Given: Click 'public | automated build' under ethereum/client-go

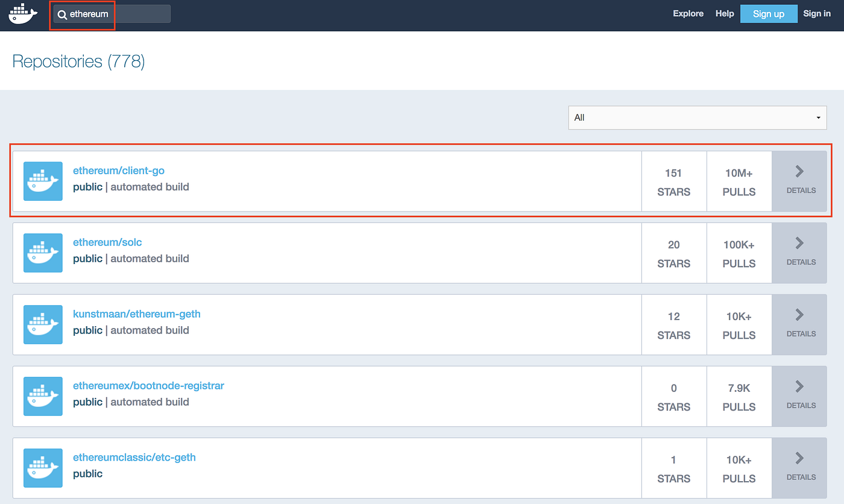Looking at the screenshot, I should [x=131, y=187].
